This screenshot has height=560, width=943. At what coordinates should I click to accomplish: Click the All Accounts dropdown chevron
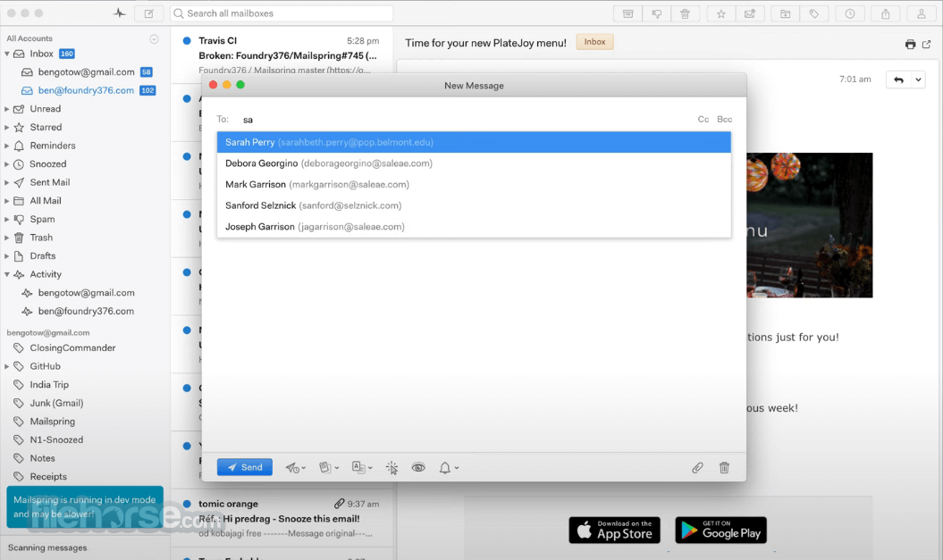(154, 39)
